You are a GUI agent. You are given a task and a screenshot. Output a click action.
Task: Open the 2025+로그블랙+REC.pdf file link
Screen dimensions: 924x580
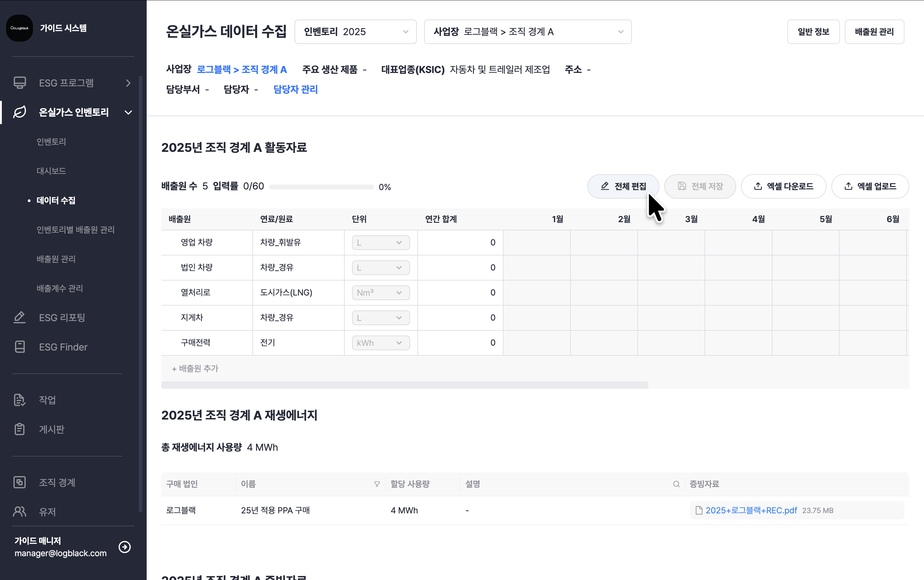pyautogui.click(x=751, y=510)
